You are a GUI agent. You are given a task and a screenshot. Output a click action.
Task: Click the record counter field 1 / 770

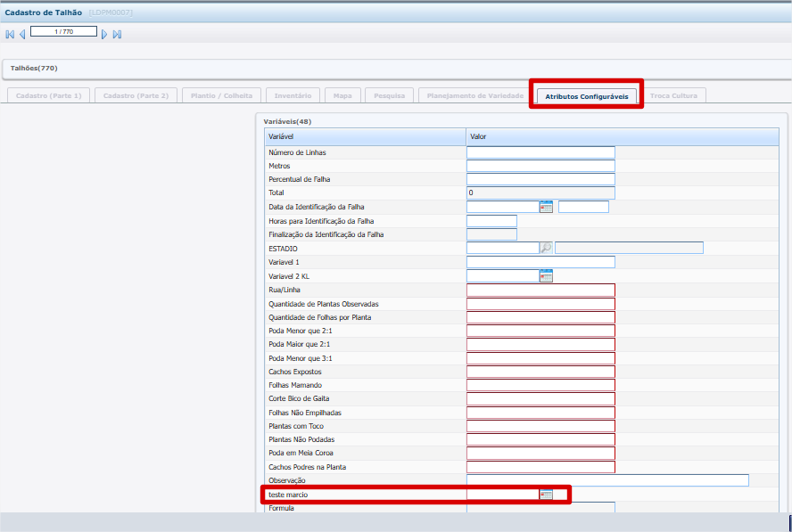63,31
